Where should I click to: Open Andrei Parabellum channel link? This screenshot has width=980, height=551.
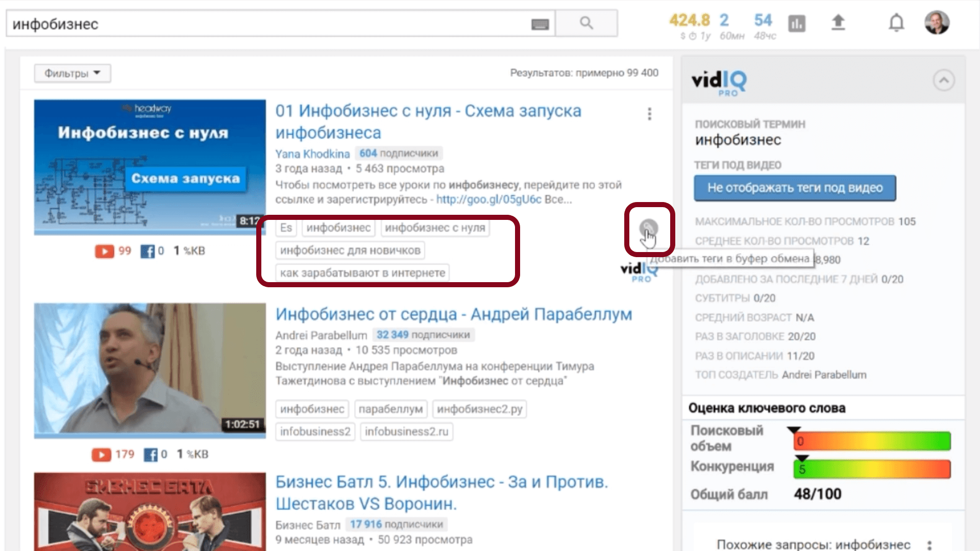[x=321, y=335]
